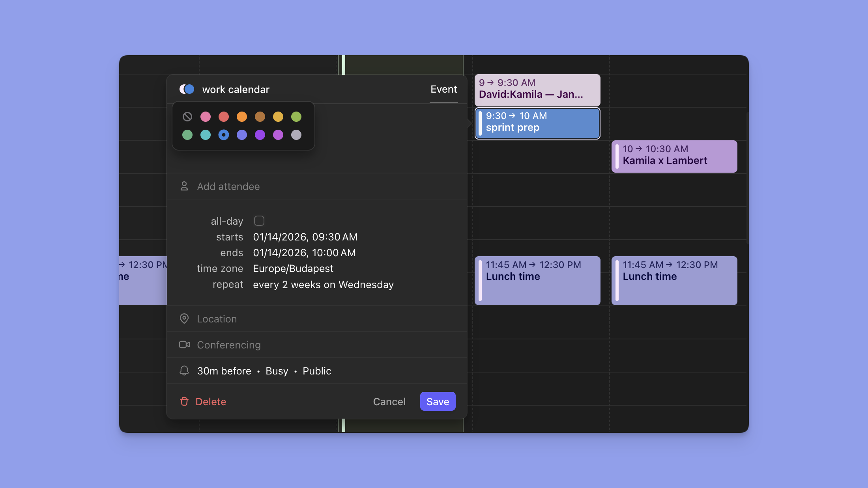Change the Europe/Budapest time zone

pyautogui.click(x=293, y=268)
